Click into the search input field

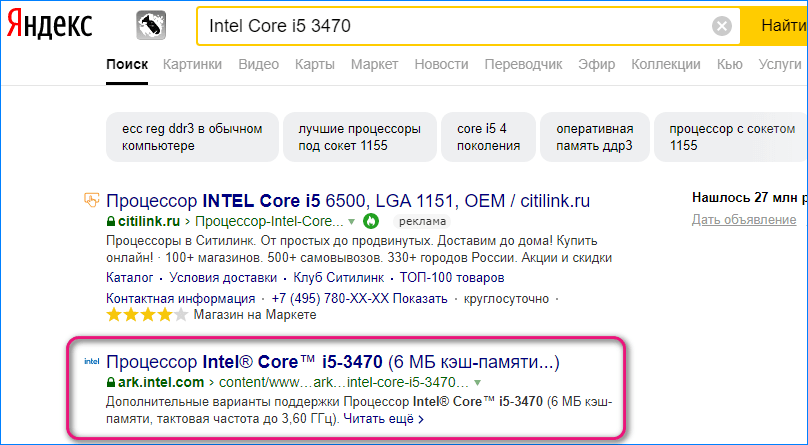tap(450, 25)
